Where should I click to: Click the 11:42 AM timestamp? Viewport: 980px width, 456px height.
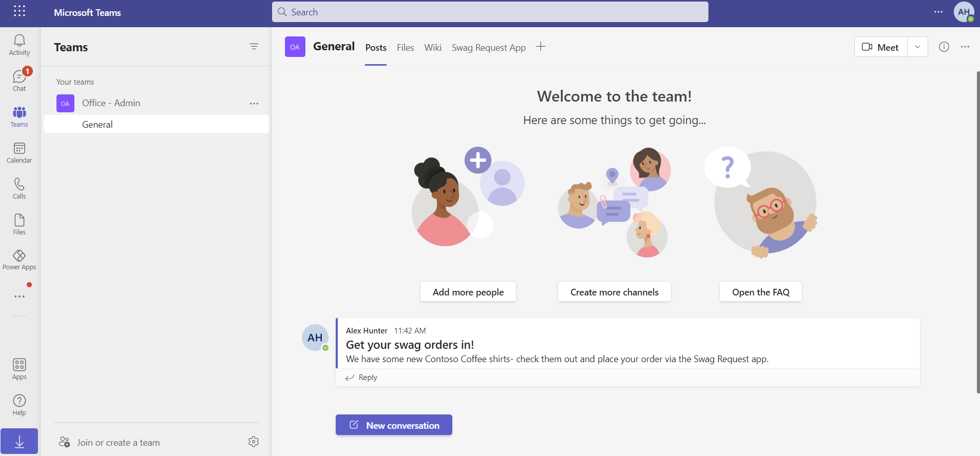(x=410, y=331)
